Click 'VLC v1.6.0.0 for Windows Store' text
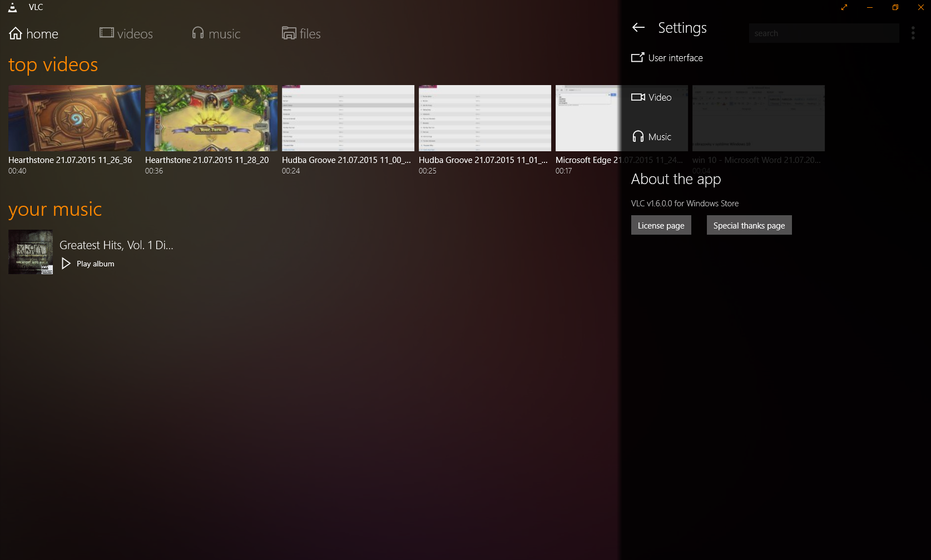931x560 pixels. pyautogui.click(x=685, y=204)
